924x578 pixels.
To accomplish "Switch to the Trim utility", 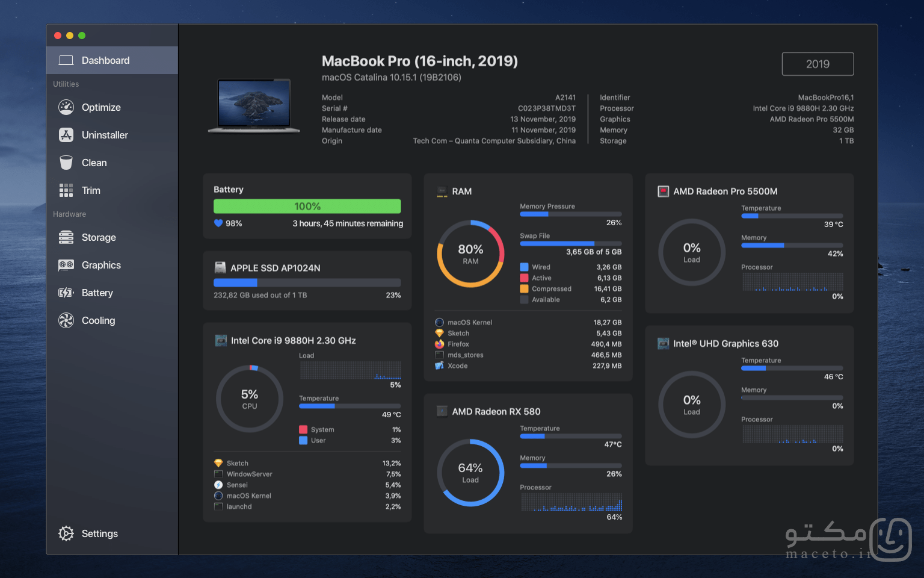I will click(x=112, y=190).
